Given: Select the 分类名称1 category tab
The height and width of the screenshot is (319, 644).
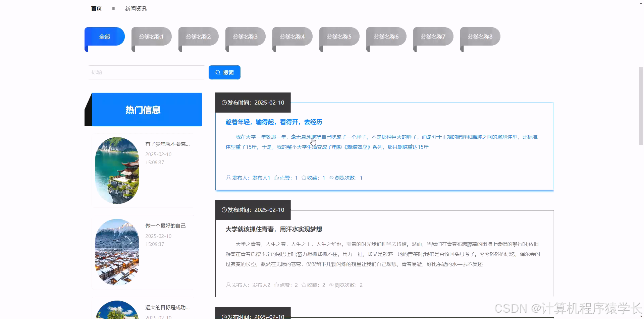Looking at the screenshot, I should click(152, 37).
